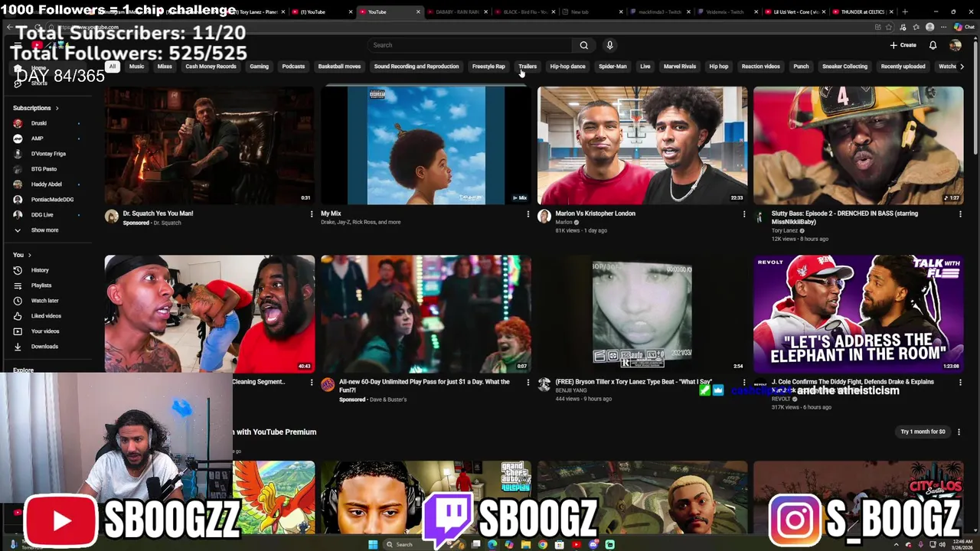The width and height of the screenshot is (980, 551).
Task: Open BTG Pasto subscription channel
Action: click(44, 169)
